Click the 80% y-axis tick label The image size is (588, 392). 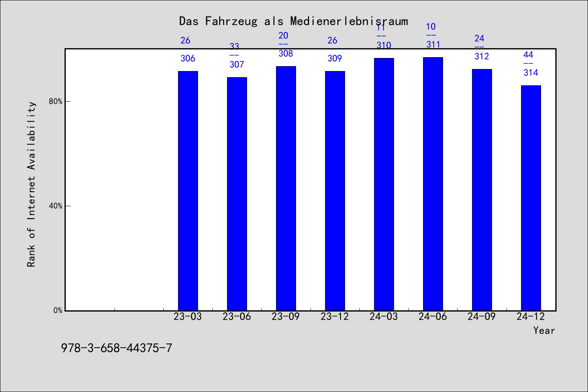[x=56, y=102]
